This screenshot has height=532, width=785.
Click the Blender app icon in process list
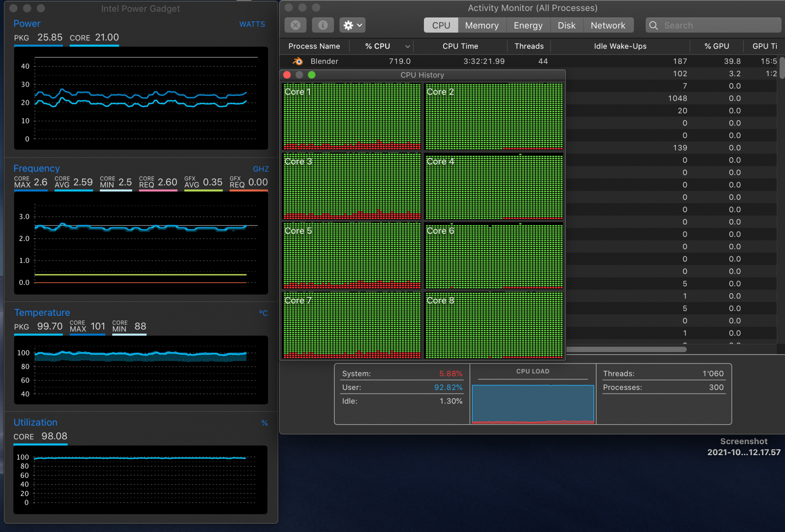[x=298, y=61]
